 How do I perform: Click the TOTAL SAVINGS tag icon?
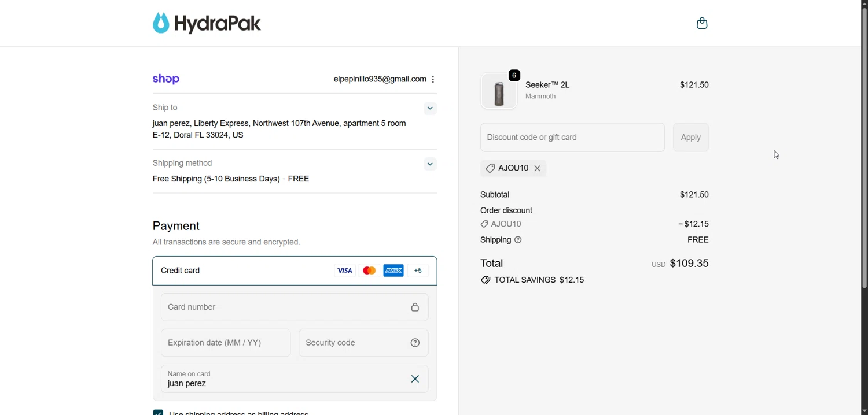(486, 280)
